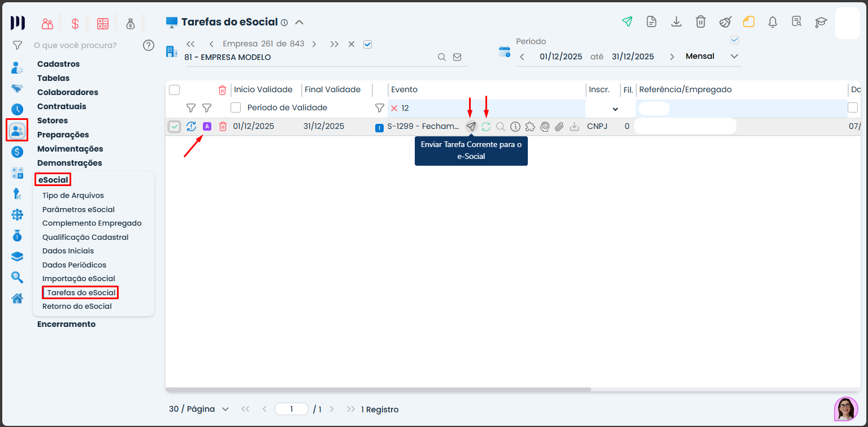
Task: Toggle the select-all checkbox in table header
Action: [x=175, y=90]
